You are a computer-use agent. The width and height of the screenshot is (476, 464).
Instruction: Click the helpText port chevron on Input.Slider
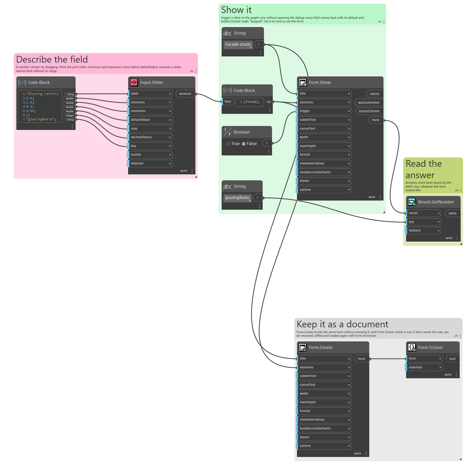coord(170,163)
